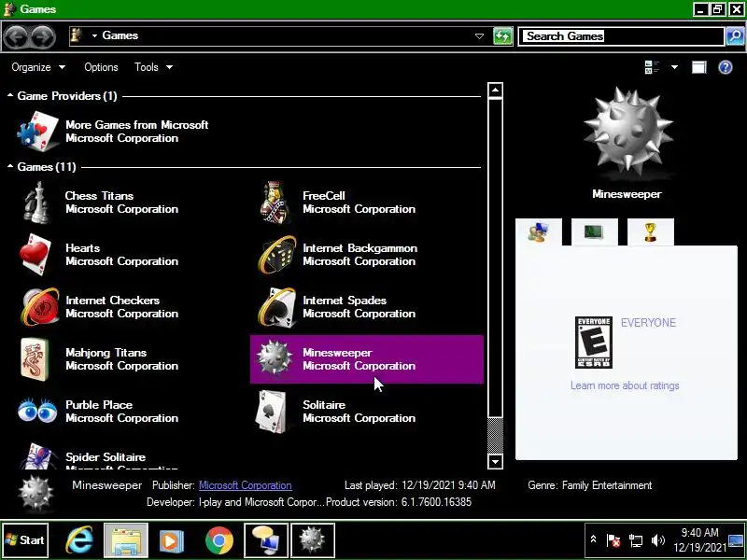Click the arrow before Games in the address bar
Image resolution: width=747 pixels, height=560 pixels.
95,35
